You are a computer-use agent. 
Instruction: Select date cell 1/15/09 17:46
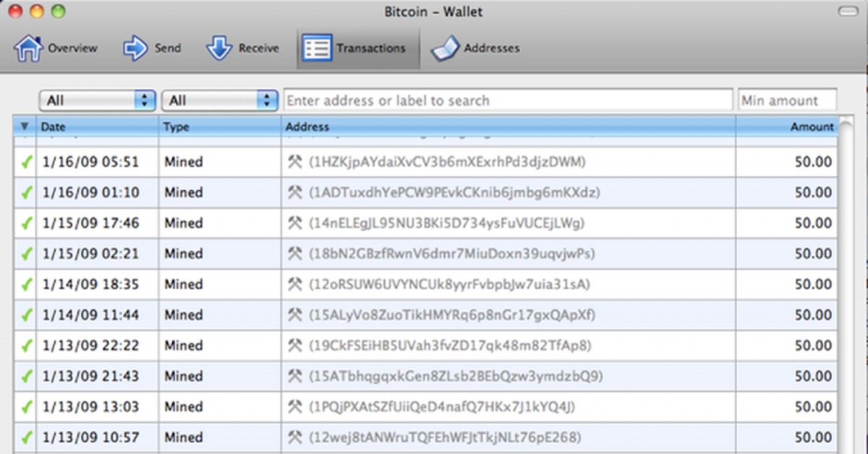click(x=90, y=223)
